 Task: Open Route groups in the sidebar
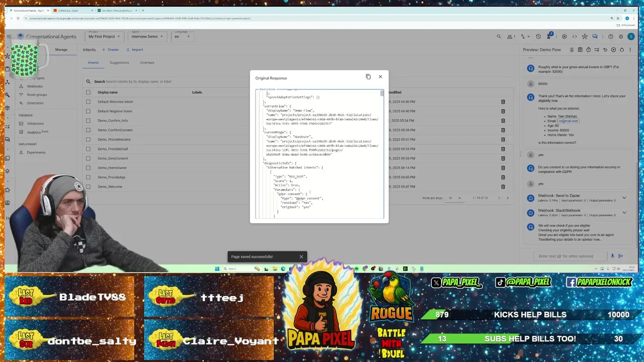pyautogui.click(x=37, y=95)
